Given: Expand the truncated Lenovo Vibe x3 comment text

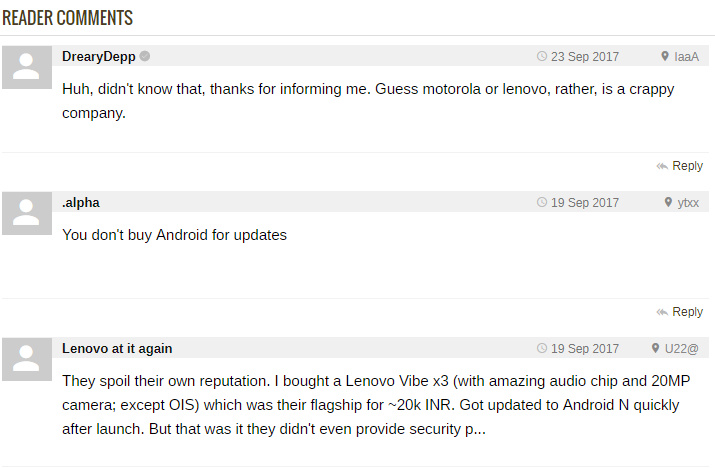Looking at the screenshot, I should pos(476,430).
